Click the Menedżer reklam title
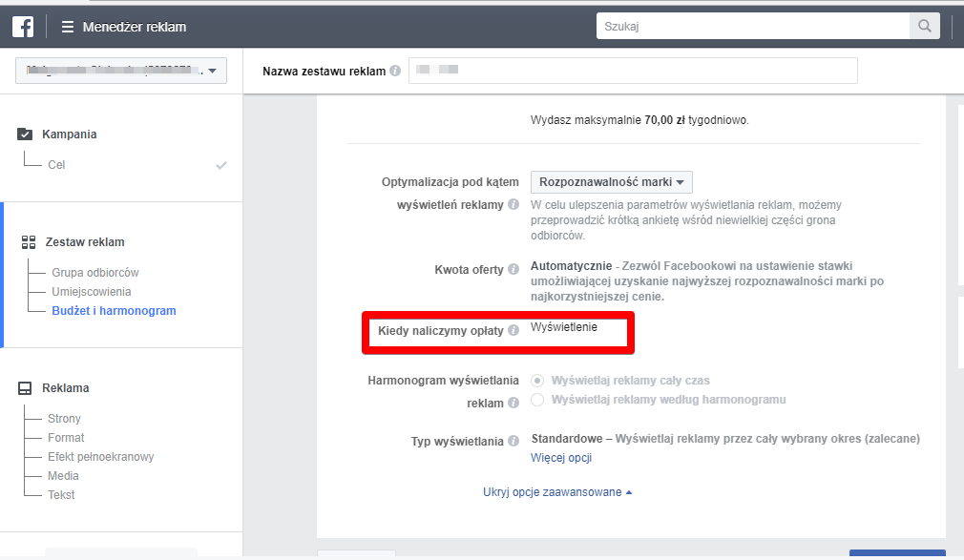The width and height of the screenshot is (964, 560). coord(134,27)
